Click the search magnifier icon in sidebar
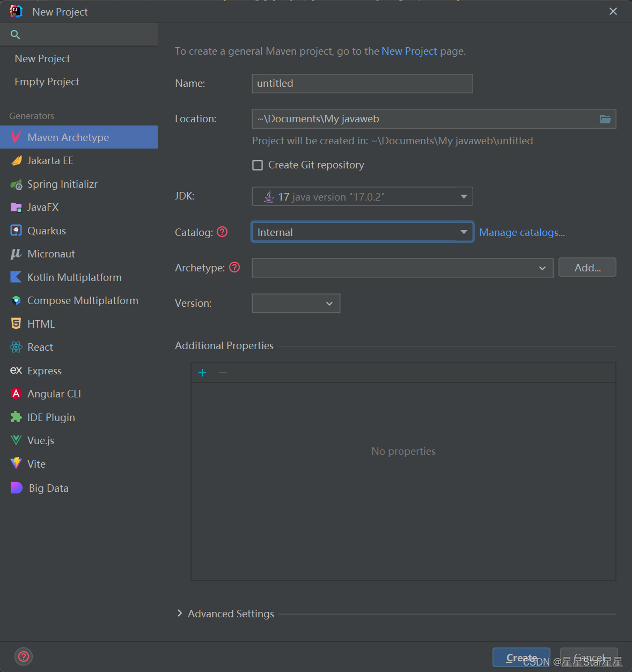The height and width of the screenshot is (672, 632). pyautogui.click(x=15, y=35)
